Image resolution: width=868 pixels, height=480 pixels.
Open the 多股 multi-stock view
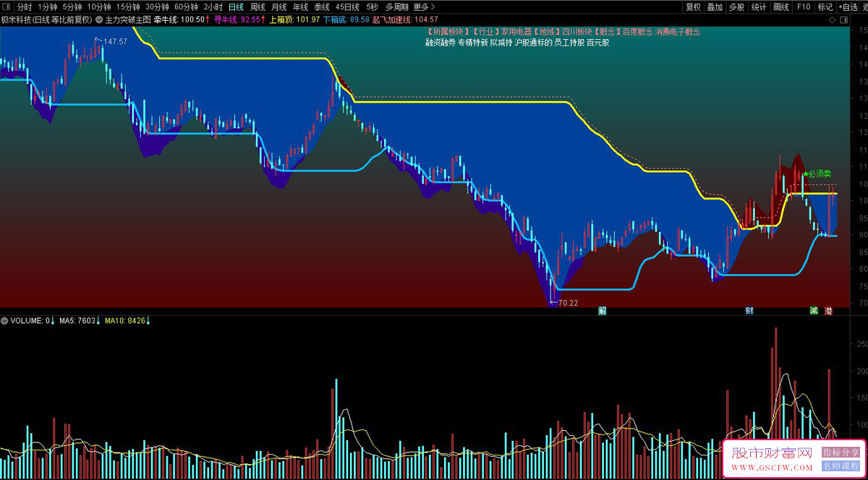pyautogui.click(x=736, y=7)
